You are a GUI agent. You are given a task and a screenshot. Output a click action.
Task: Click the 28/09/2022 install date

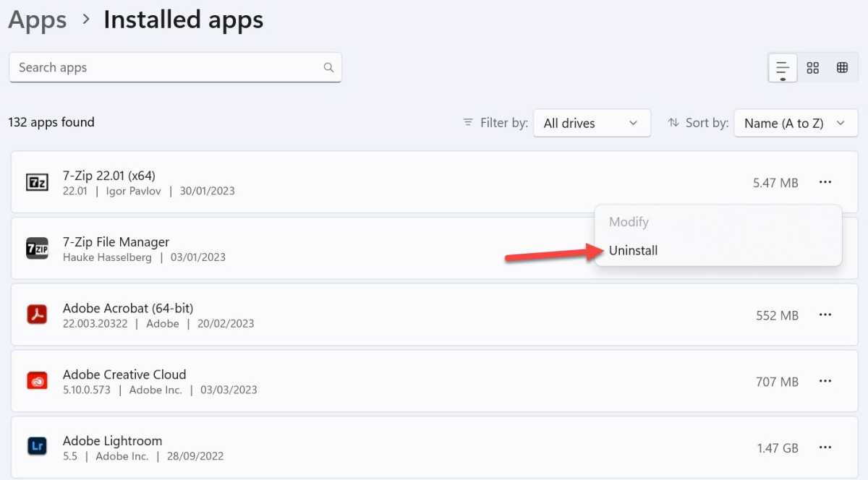pyautogui.click(x=195, y=456)
